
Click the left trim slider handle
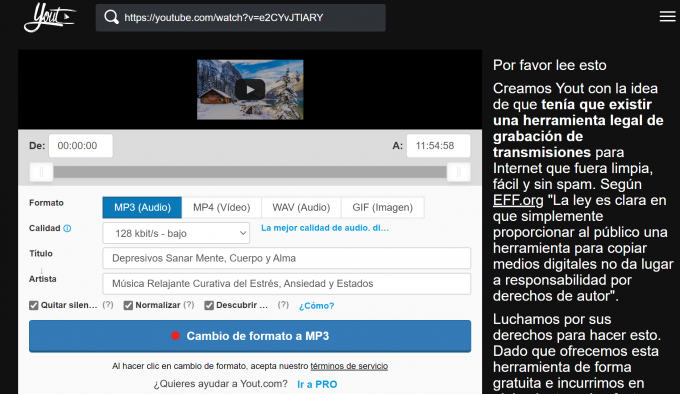pyautogui.click(x=41, y=172)
